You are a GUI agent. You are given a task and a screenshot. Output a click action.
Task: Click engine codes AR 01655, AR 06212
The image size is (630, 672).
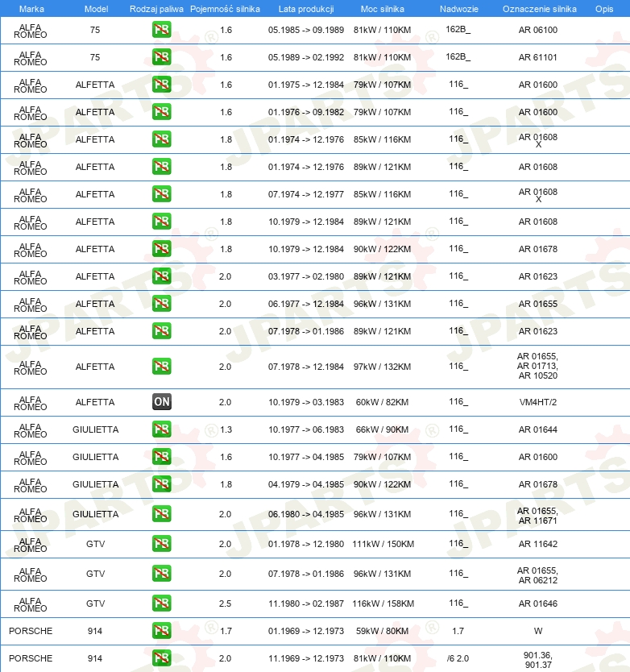537,575
